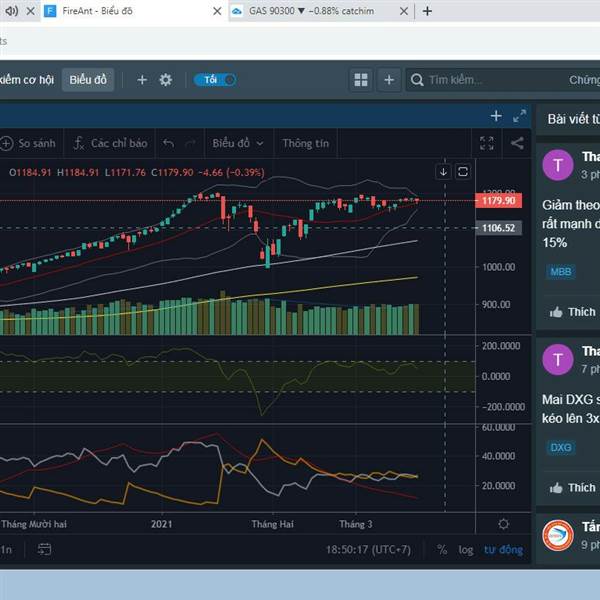Open the go-to-date calendar icon
Image resolution: width=600 pixels, height=600 pixels.
click(x=45, y=549)
